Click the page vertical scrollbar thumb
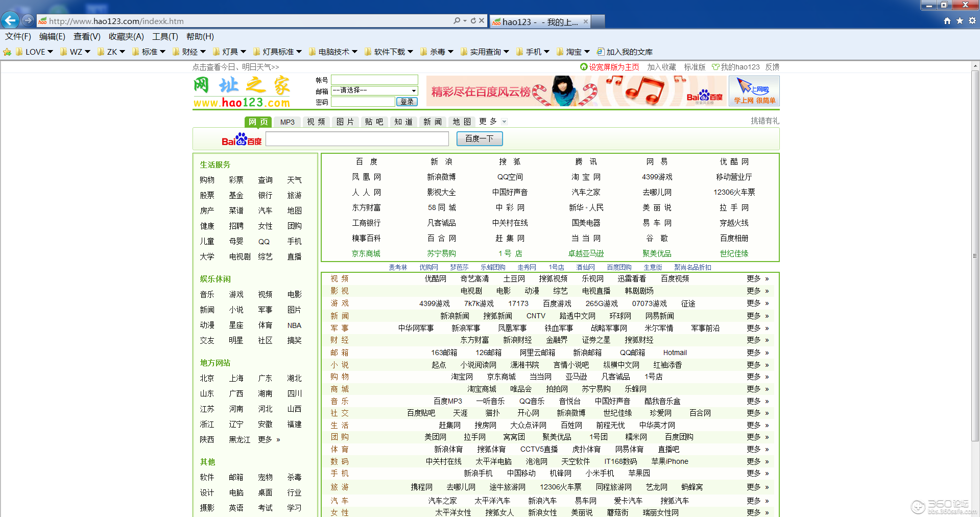980x517 pixels. pyautogui.click(x=975, y=255)
